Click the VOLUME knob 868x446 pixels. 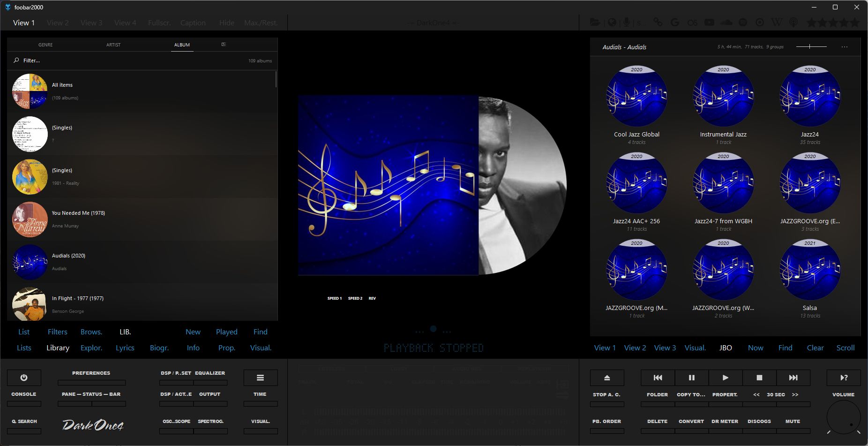[844, 417]
